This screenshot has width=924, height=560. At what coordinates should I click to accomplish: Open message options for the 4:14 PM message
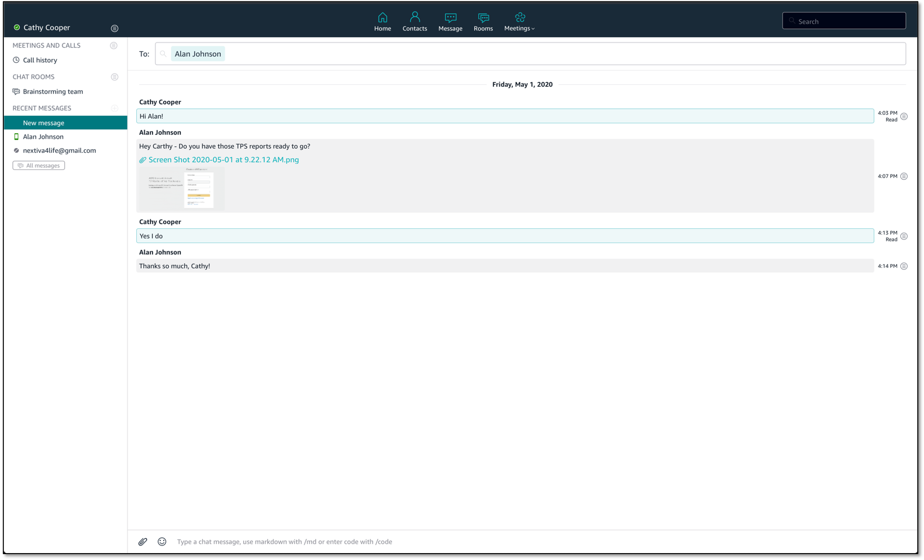tap(904, 266)
